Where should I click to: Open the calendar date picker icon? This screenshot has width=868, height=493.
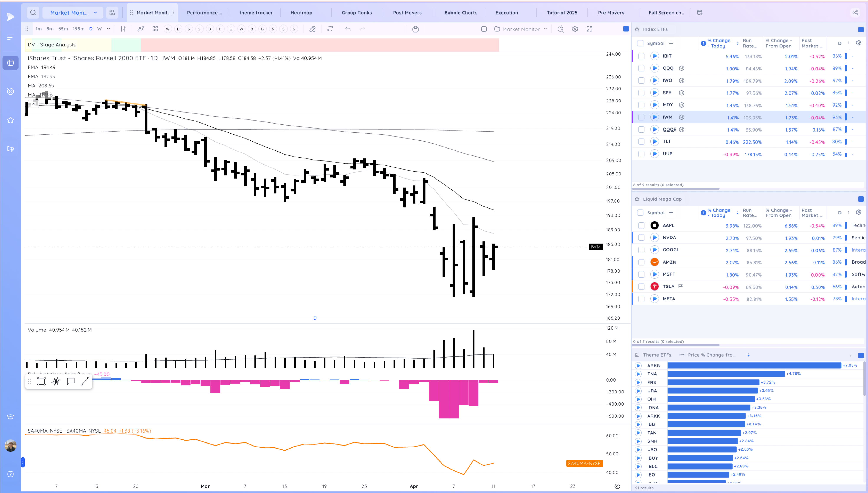[x=415, y=29]
